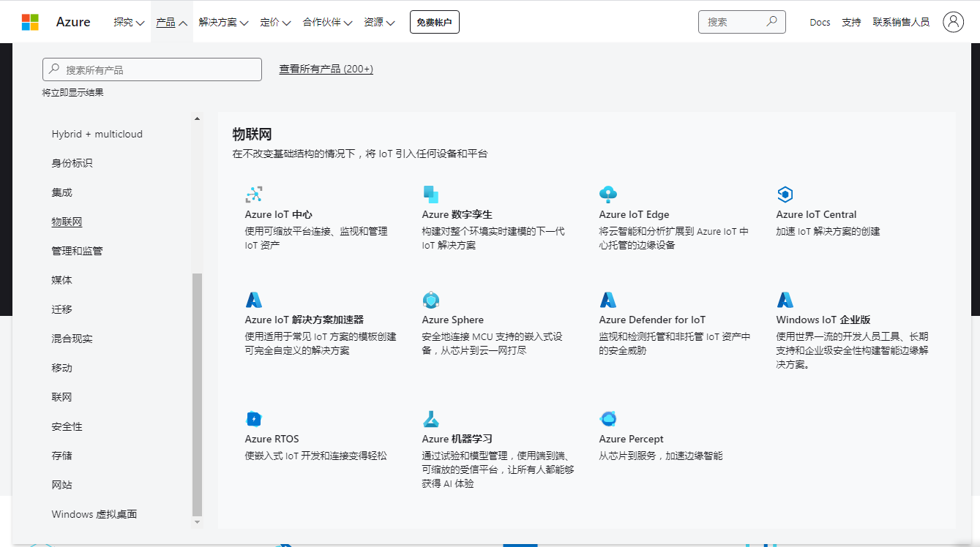This screenshot has width=980, height=547.
Task: Open Azure Defender for IoT title
Action: (652, 320)
